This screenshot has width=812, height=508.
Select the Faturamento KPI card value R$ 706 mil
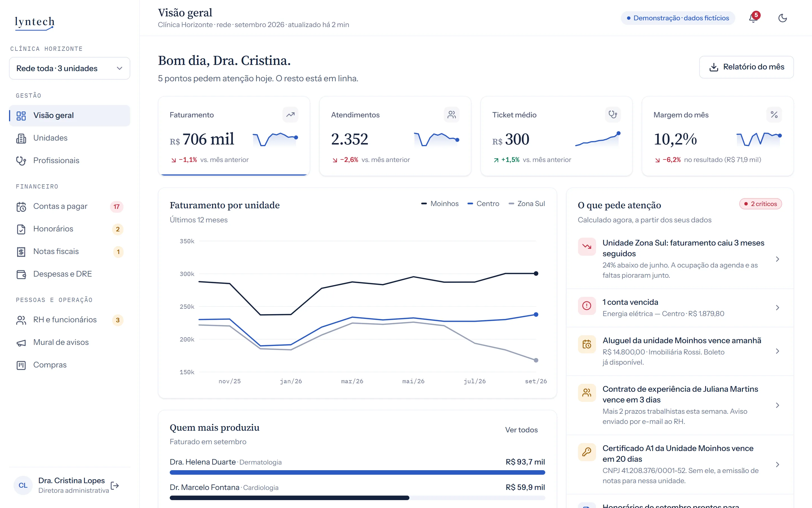[x=202, y=139]
